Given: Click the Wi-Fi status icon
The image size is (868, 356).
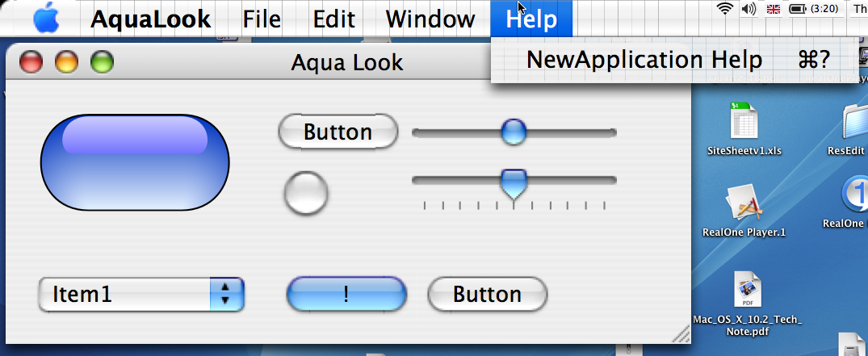Looking at the screenshot, I should click(724, 8).
